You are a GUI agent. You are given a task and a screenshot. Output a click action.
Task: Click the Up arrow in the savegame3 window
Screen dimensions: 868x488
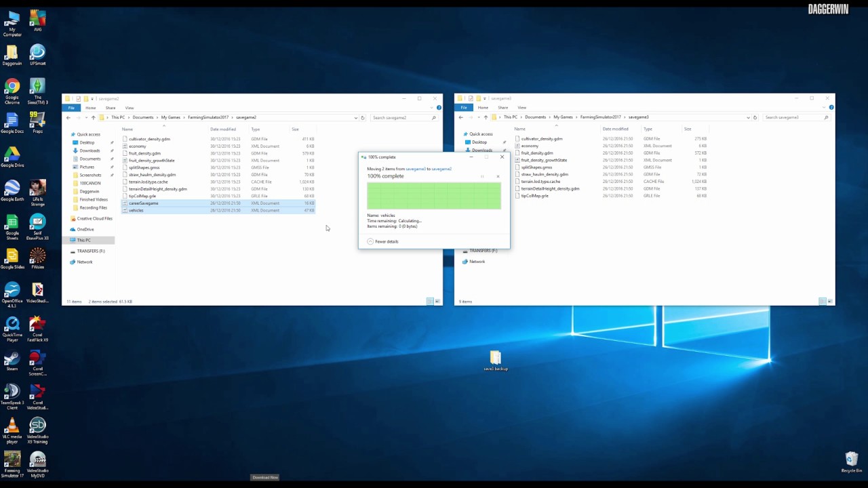[486, 117]
